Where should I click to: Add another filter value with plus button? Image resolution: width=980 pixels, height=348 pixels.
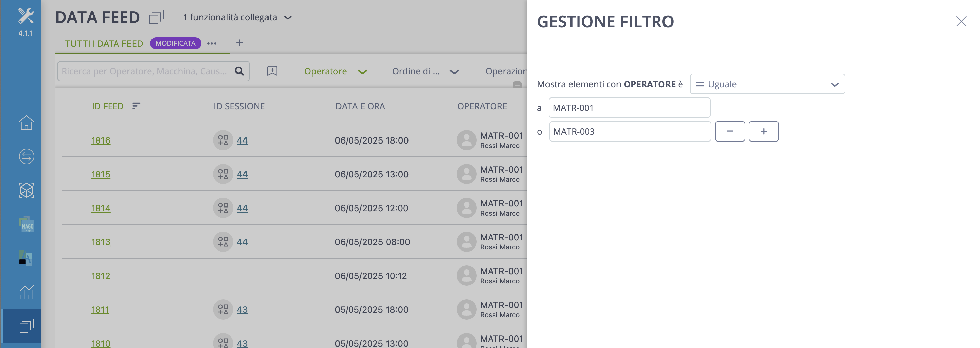click(x=764, y=131)
